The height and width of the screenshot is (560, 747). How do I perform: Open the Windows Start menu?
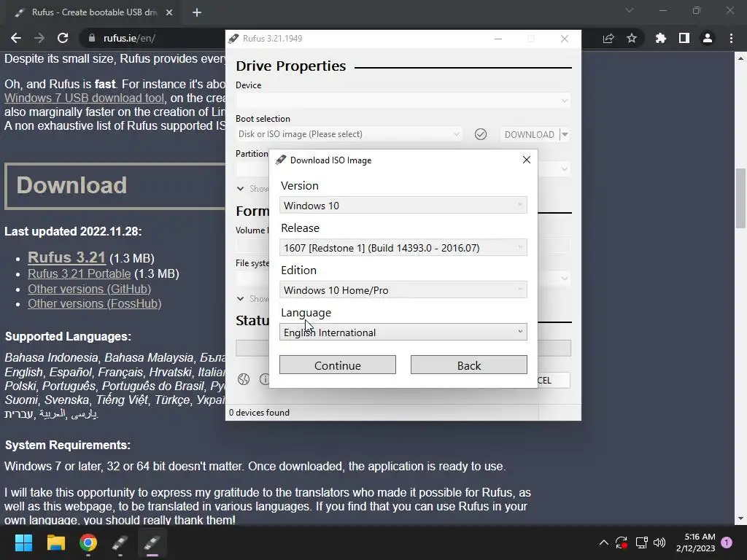(23, 542)
